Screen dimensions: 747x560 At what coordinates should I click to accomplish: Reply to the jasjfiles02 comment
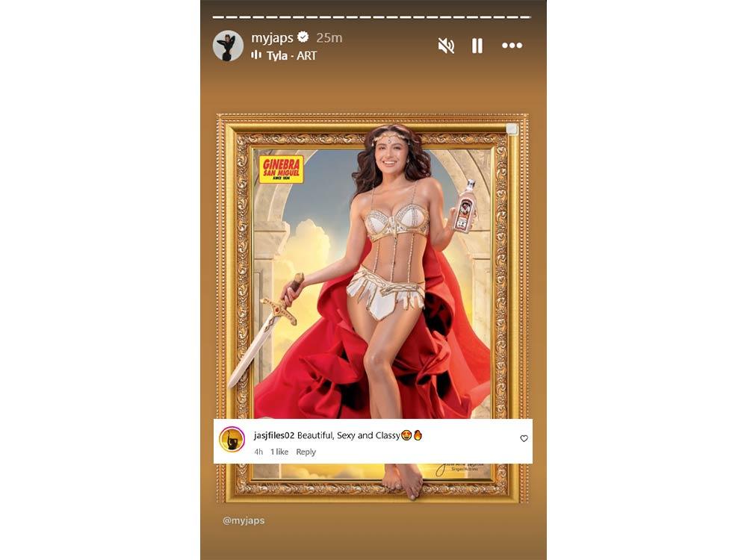pos(306,452)
